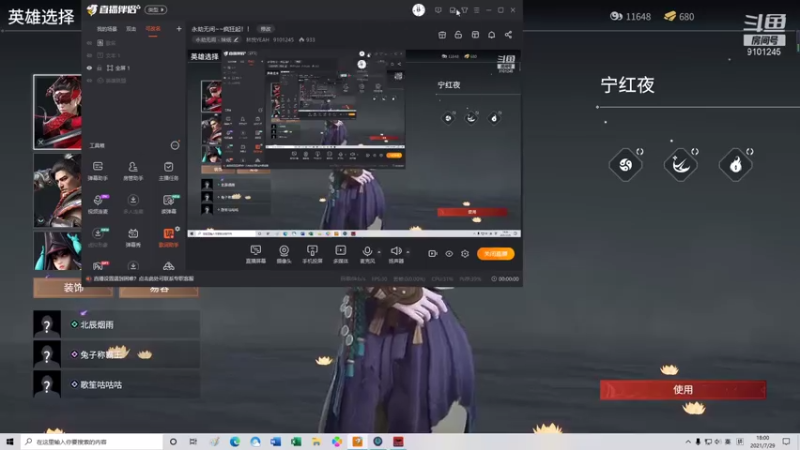This screenshot has width=800, height=450.
Task: Select the flame ultimate skill icon
Action: (x=735, y=164)
